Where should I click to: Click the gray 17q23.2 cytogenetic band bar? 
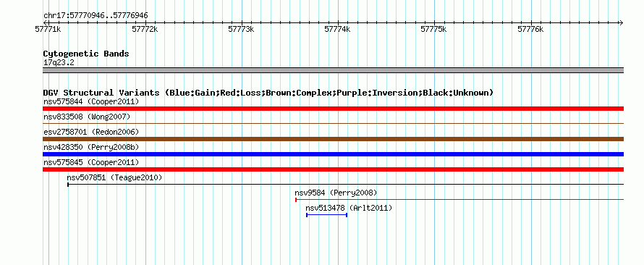[333, 70]
